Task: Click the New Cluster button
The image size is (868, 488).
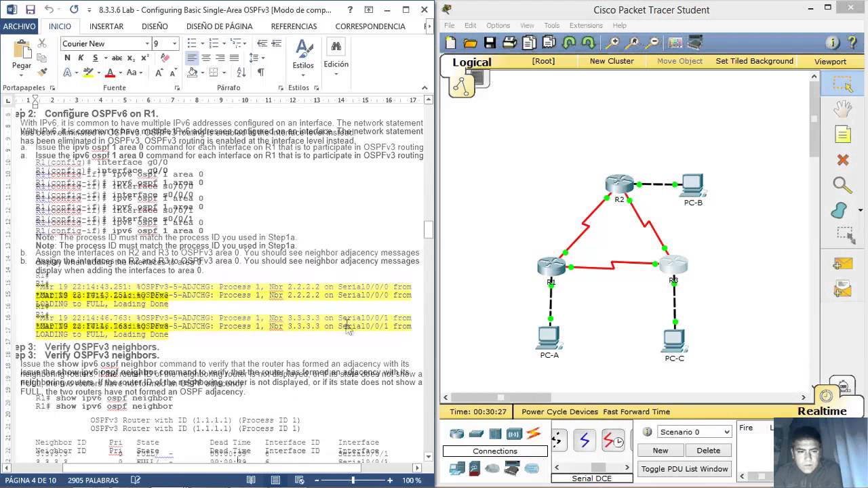Action: tap(612, 61)
